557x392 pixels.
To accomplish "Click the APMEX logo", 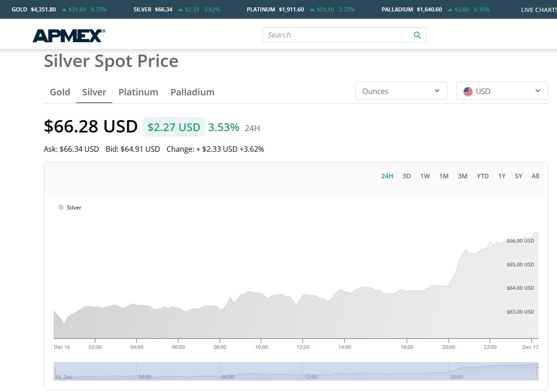I will (69, 35).
